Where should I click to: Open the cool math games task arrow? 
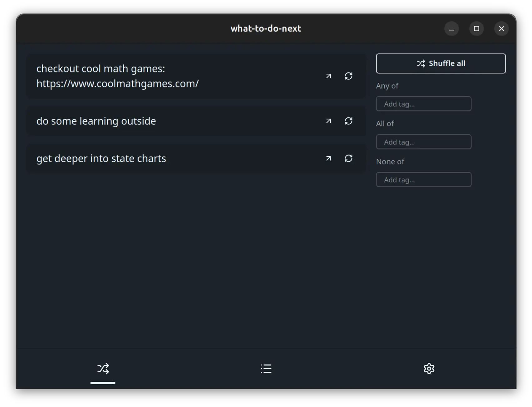(x=328, y=76)
